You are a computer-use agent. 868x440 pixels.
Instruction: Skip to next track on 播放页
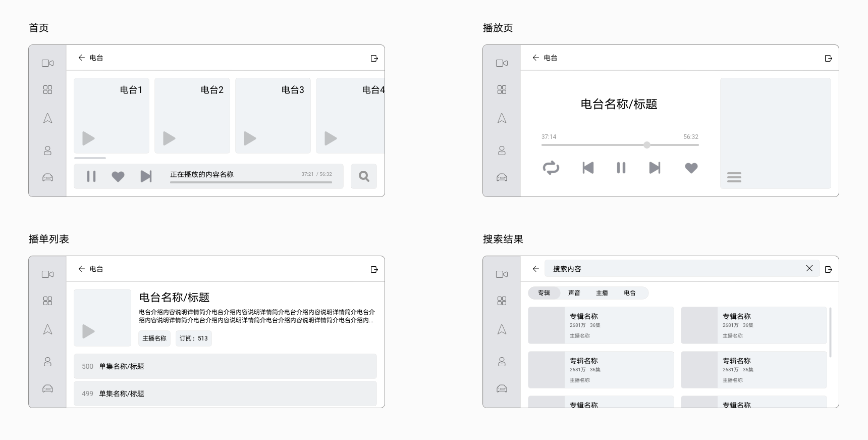[655, 168]
